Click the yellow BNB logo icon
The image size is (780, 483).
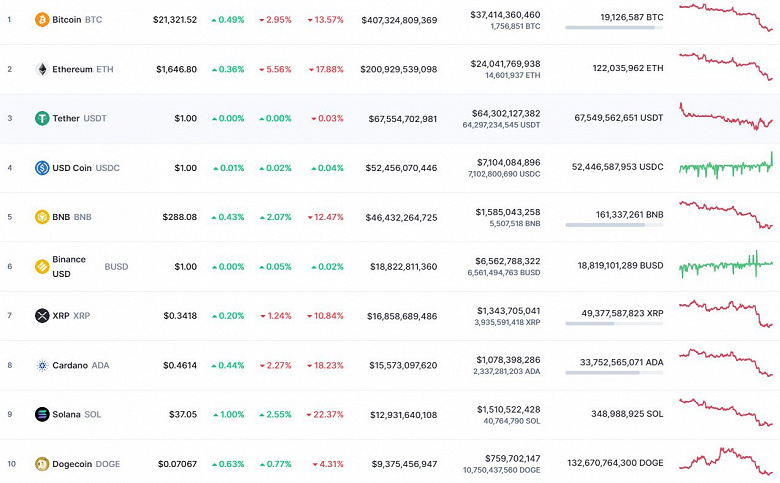coord(42,217)
